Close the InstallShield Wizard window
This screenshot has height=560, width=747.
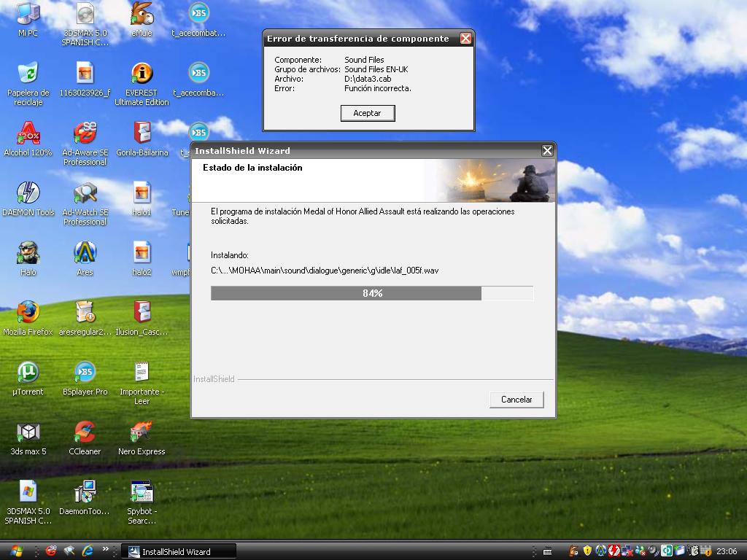click(547, 151)
